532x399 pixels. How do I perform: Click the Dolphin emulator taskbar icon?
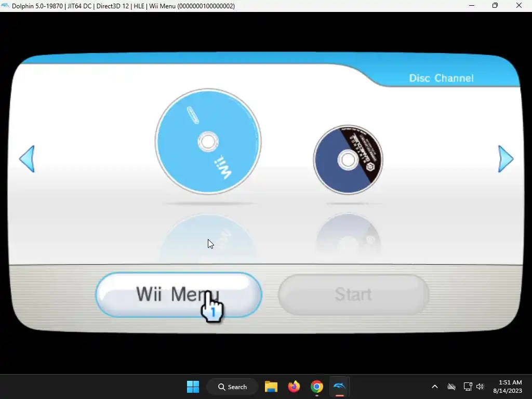pyautogui.click(x=339, y=387)
